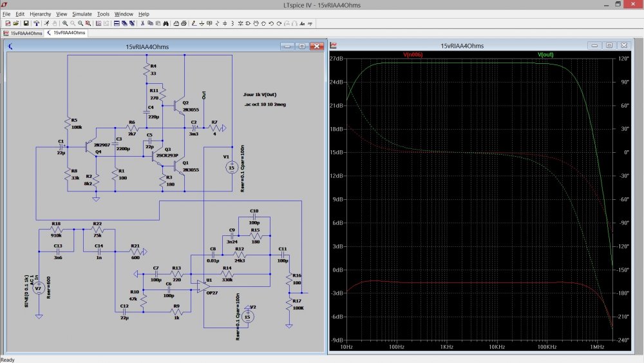Click the V(out) trace label
This screenshot has width=644, height=363.
[545, 55]
